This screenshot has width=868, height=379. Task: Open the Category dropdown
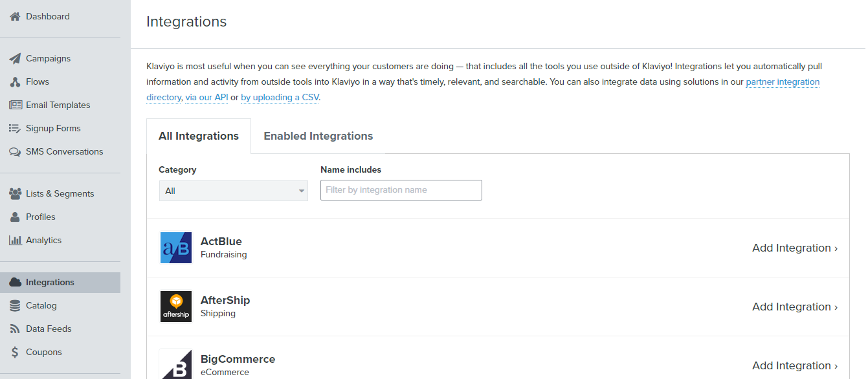tap(233, 191)
